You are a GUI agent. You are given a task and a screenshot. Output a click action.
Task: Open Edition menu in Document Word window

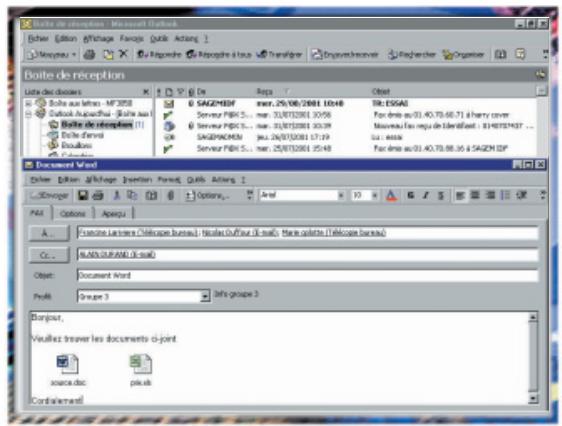68,180
